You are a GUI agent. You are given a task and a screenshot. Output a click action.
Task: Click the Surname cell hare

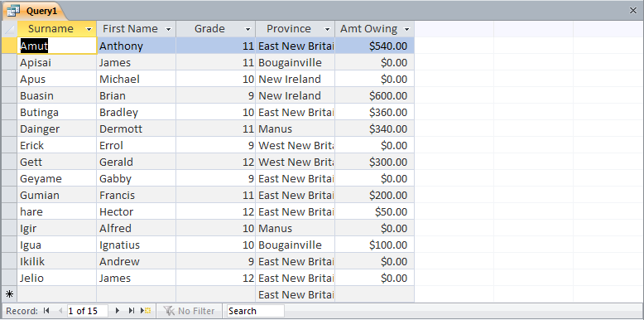[57, 212]
